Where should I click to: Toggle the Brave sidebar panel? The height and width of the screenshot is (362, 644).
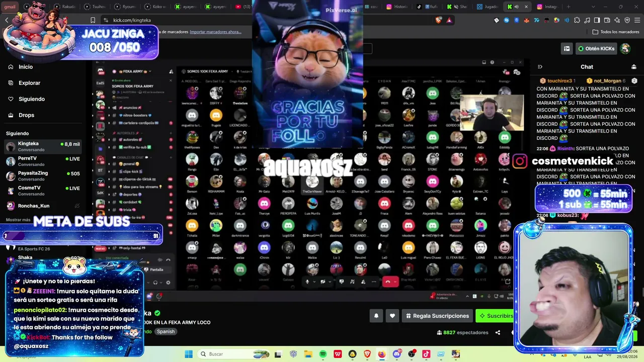(x=597, y=20)
